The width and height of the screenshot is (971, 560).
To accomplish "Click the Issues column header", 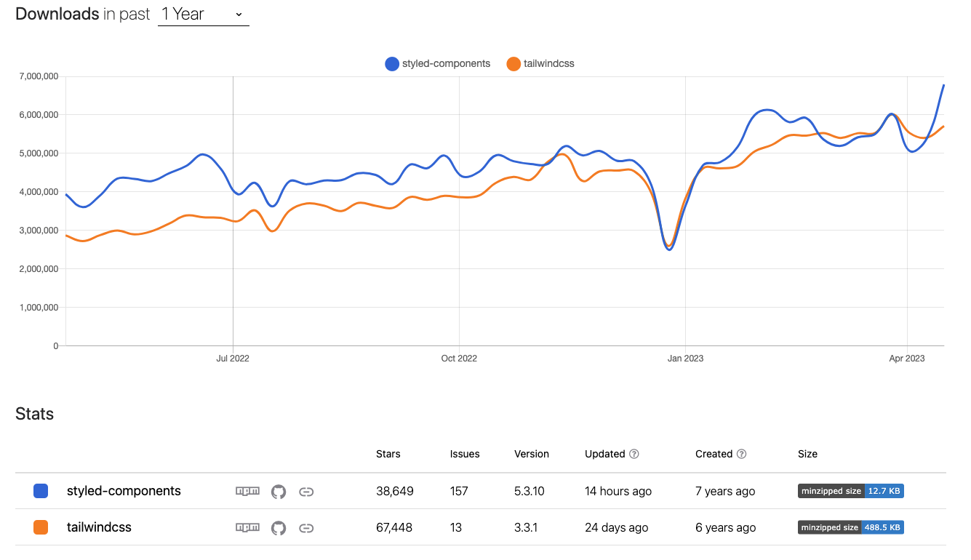I will coord(465,454).
